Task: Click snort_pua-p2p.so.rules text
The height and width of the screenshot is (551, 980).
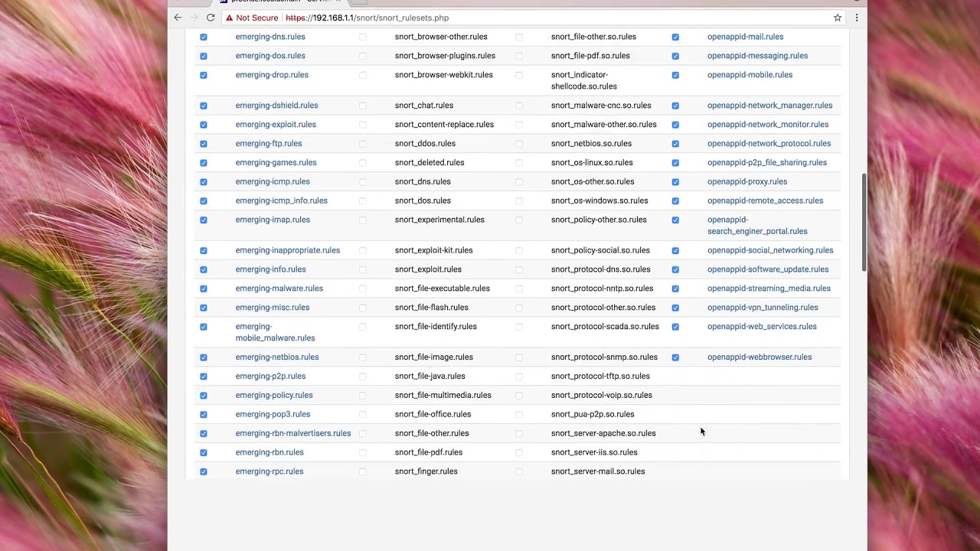Action: pyautogui.click(x=593, y=415)
